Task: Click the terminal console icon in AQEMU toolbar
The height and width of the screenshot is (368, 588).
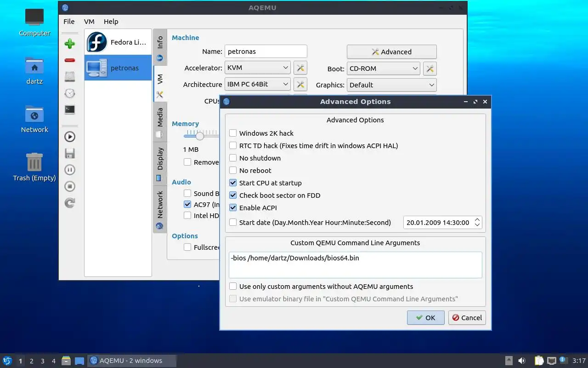Action: [x=70, y=109]
